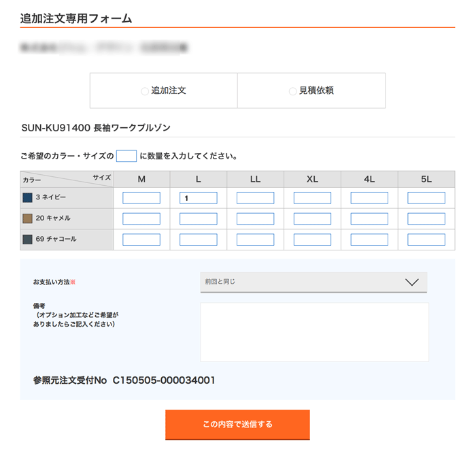Click the charcoal color swatch
The image size is (476, 458).
28,240
